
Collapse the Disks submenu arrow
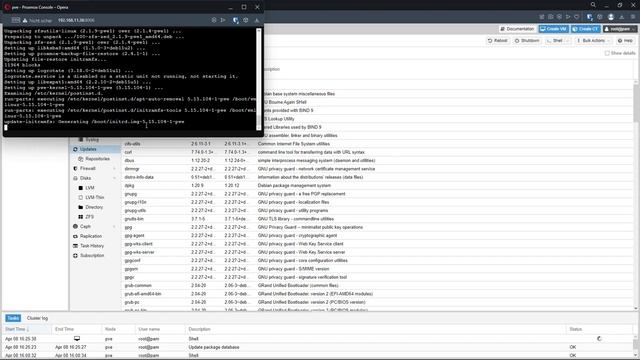(x=114, y=178)
